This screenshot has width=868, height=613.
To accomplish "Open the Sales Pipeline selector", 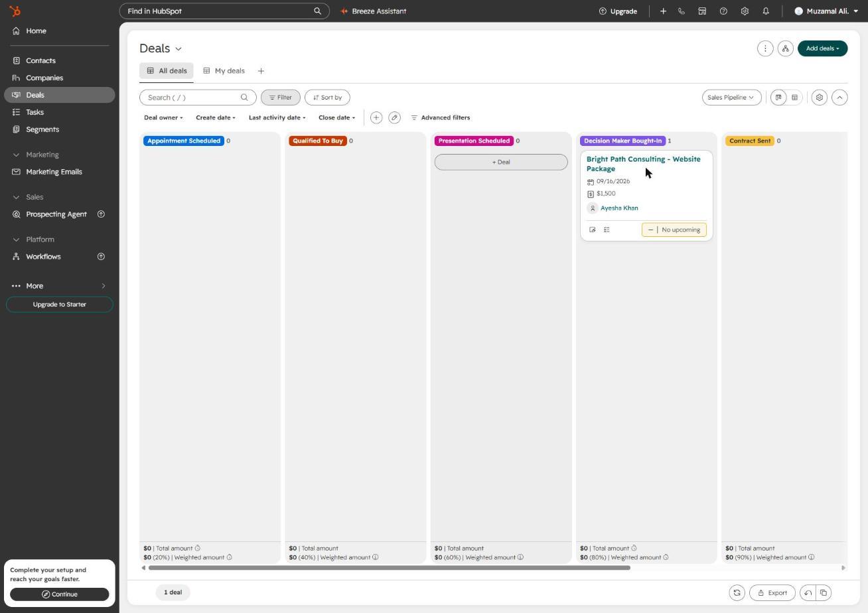I will (731, 98).
